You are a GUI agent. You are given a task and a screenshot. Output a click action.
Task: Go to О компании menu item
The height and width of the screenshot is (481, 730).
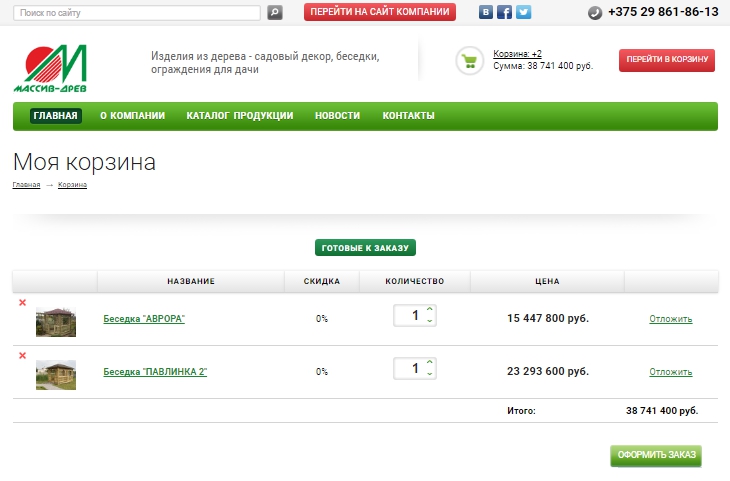[132, 116]
